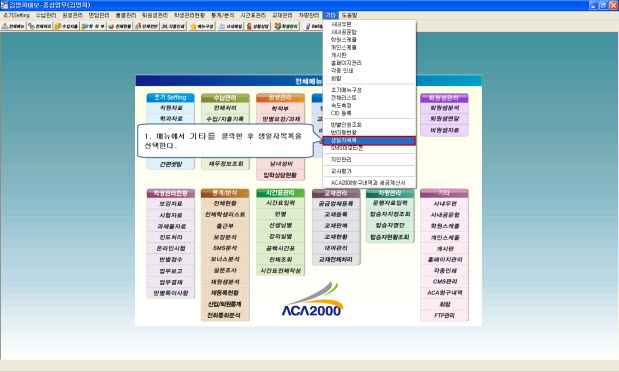This screenshot has width=619, height=372.
Task: Click the 전체처리 toolbar icon
Action: click(x=39, y=26)
